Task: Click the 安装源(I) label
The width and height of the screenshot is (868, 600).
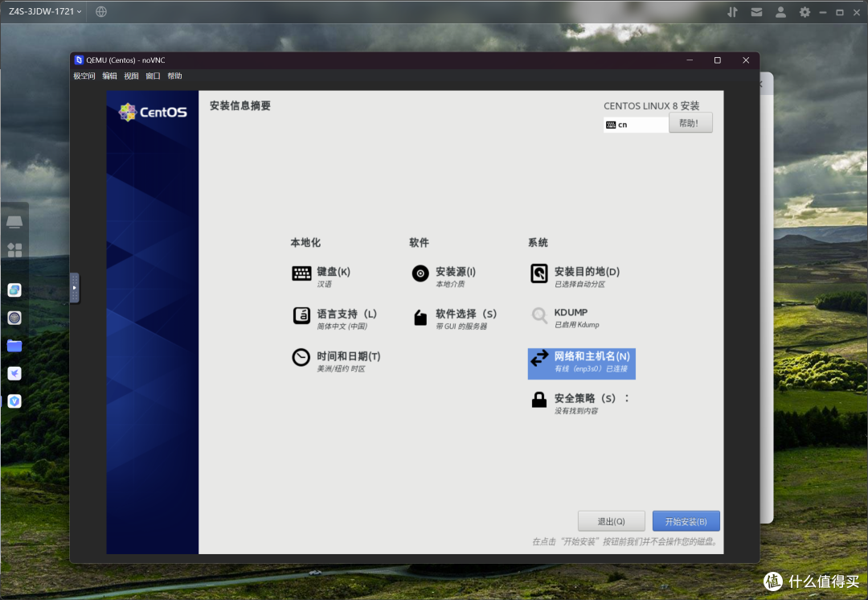Action: pyautogui.click(x=456, y=272)
